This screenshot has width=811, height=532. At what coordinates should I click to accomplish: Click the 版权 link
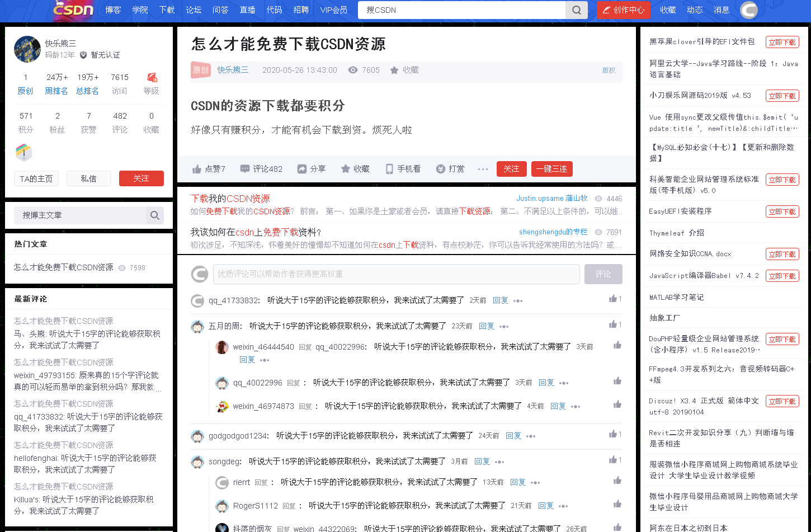(x=609, y=70)
